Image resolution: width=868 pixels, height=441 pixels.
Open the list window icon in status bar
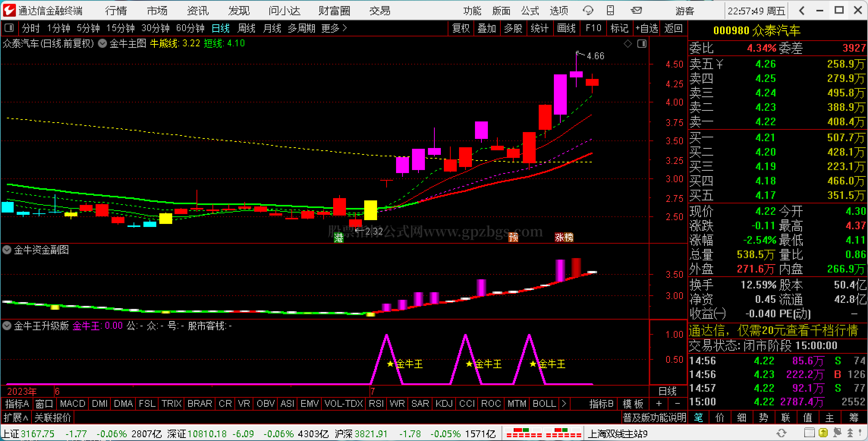point(809,433)
